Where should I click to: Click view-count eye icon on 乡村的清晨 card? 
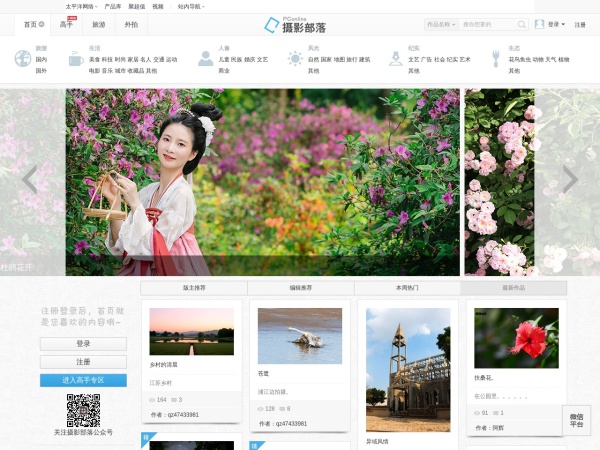(152, 400)
